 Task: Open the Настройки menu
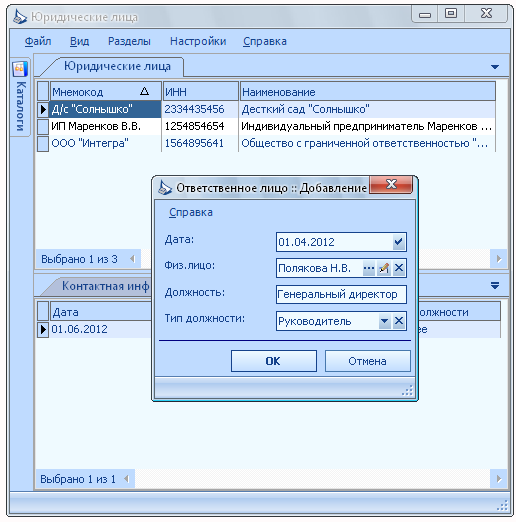pos(198,41)
